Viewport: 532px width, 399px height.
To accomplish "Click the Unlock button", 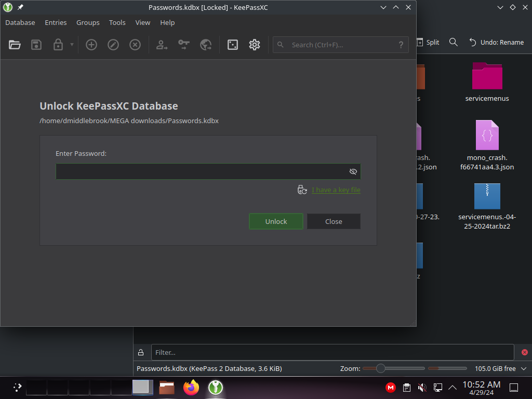I will click(276, 221).
